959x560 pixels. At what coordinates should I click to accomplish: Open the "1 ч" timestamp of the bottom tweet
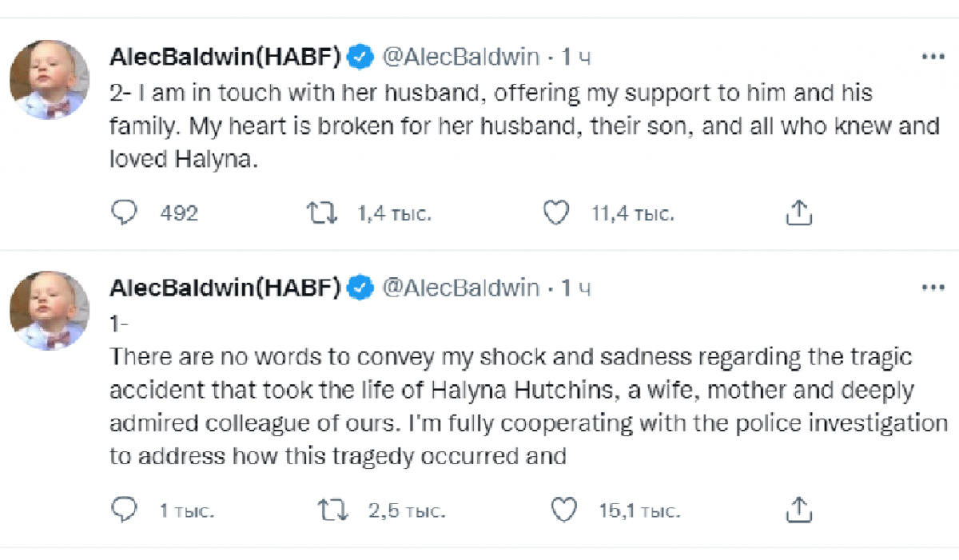(x=575, y=288)
